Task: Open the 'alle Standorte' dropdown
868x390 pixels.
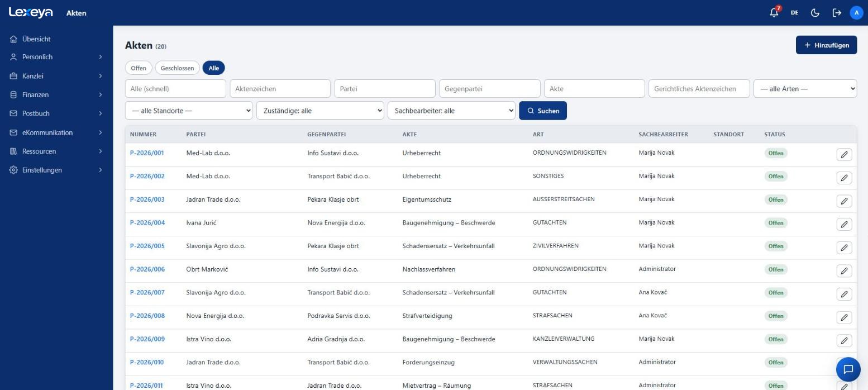Action: 189,111
